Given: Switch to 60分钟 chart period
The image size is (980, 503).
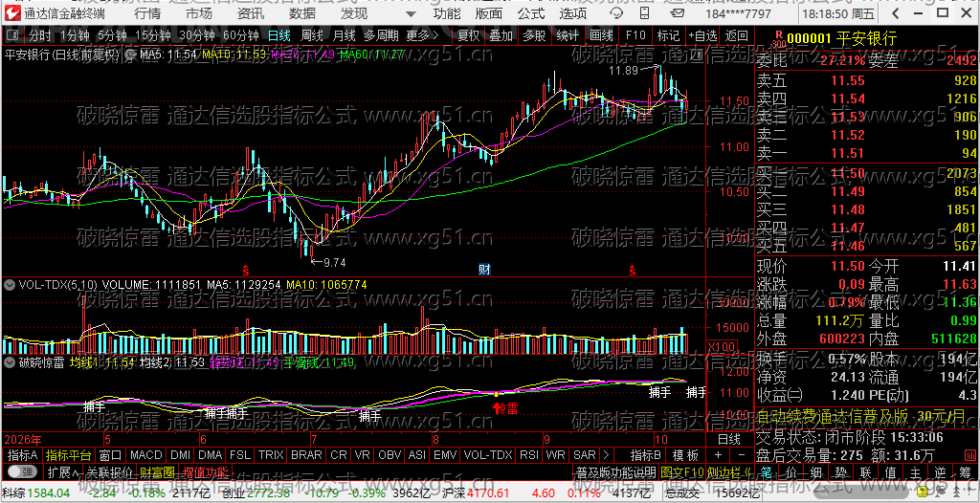Looking at the screenshot, I should (x=240, y=35).
